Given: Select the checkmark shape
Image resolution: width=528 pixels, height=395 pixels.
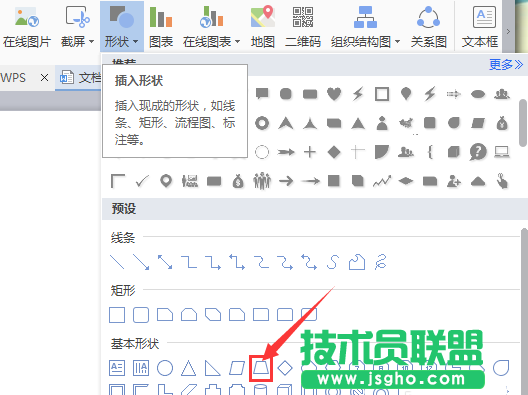Looking at the screenshot, I should point(142,181).
